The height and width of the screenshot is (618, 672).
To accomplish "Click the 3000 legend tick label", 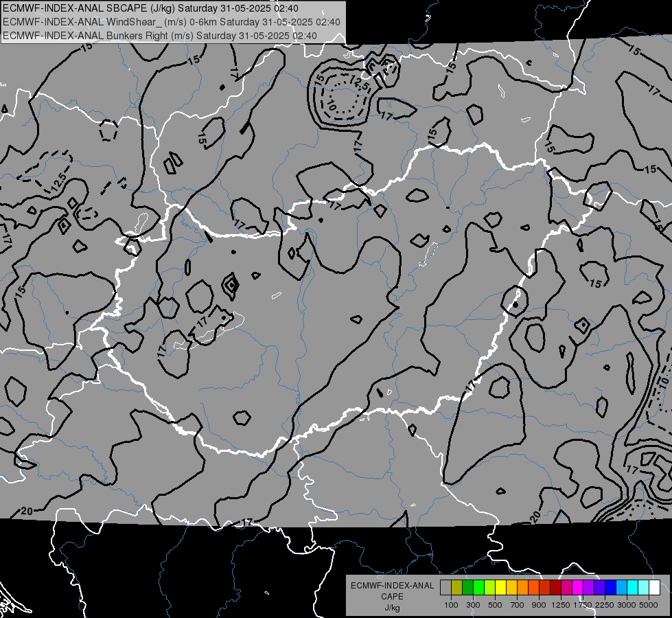I will (x=627, y=605).
